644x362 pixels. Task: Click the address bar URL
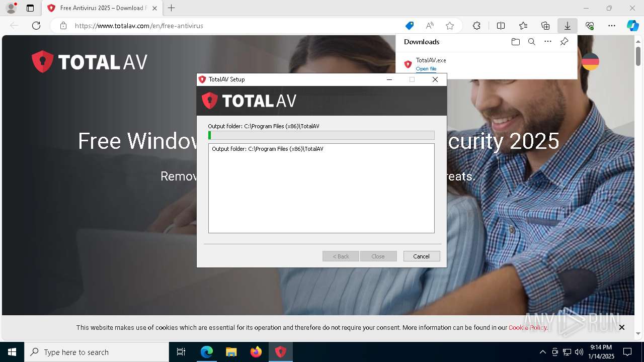click(x=139, y=26)
